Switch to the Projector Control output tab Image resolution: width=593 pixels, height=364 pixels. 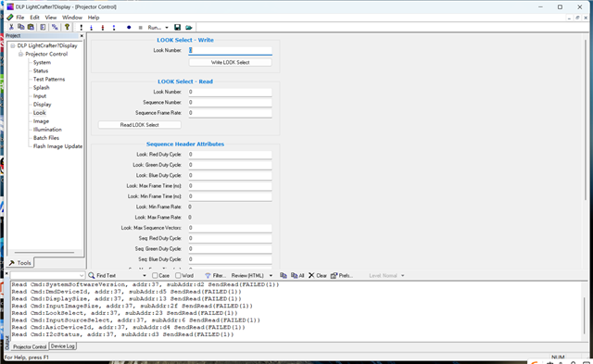[30, 346]
